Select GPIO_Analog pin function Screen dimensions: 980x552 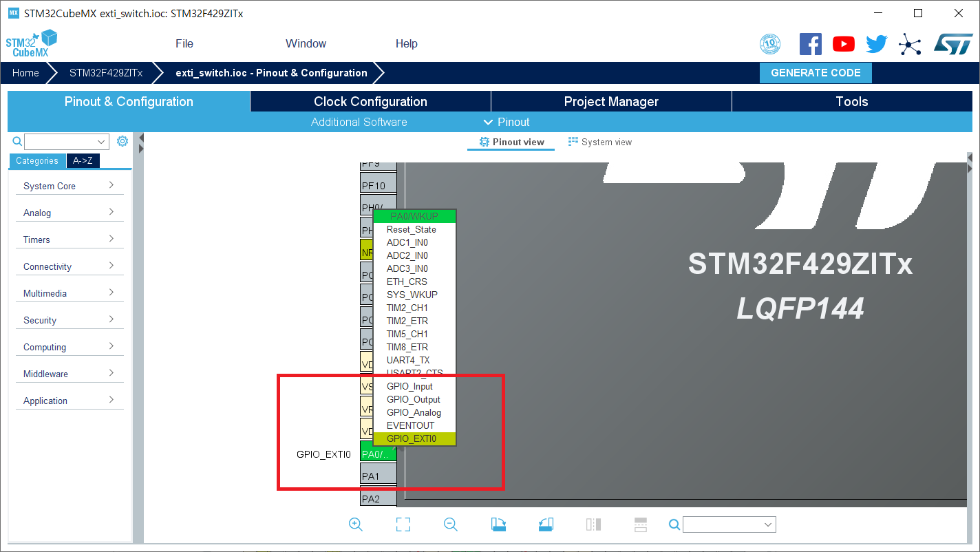point(414,412)
